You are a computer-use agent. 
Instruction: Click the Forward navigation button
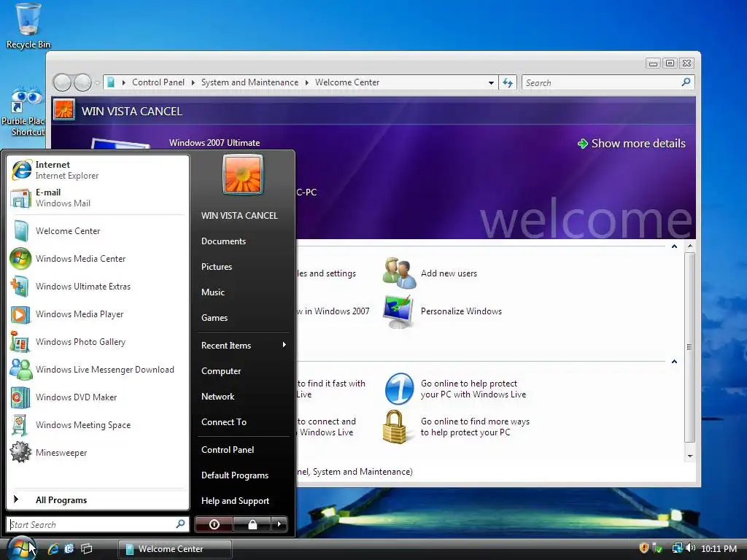pos(83,83)
